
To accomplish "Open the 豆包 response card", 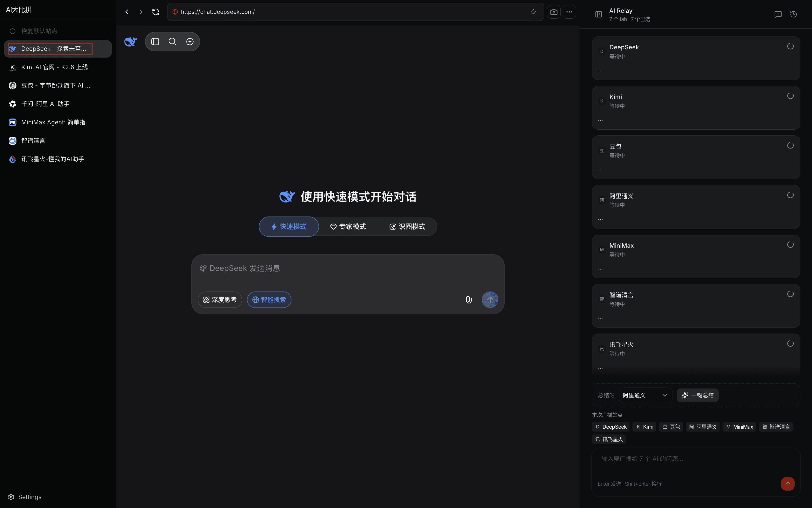I will [x=696, y=157].
